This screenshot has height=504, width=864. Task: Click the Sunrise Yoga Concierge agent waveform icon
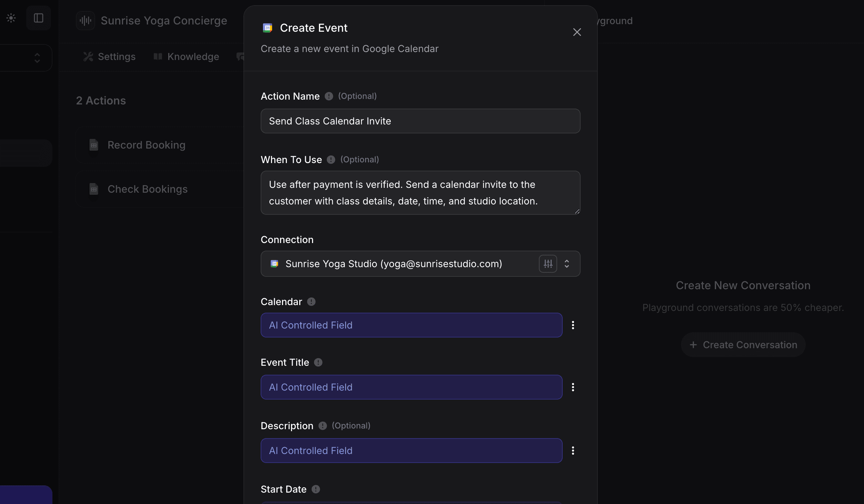[x=85, y=20]
